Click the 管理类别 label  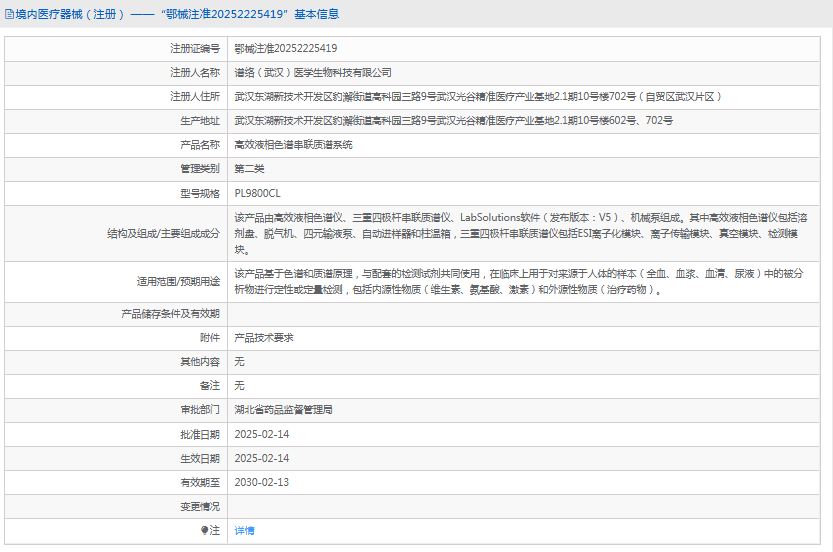tap(200, 169)
